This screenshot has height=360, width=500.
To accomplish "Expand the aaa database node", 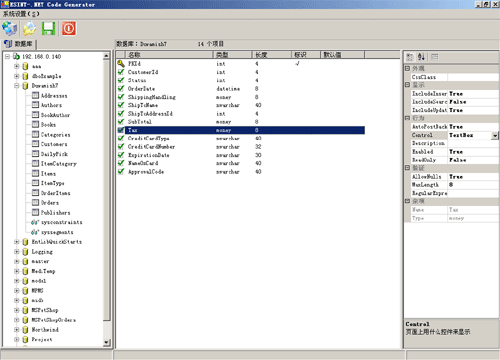I will coord(17,66).
